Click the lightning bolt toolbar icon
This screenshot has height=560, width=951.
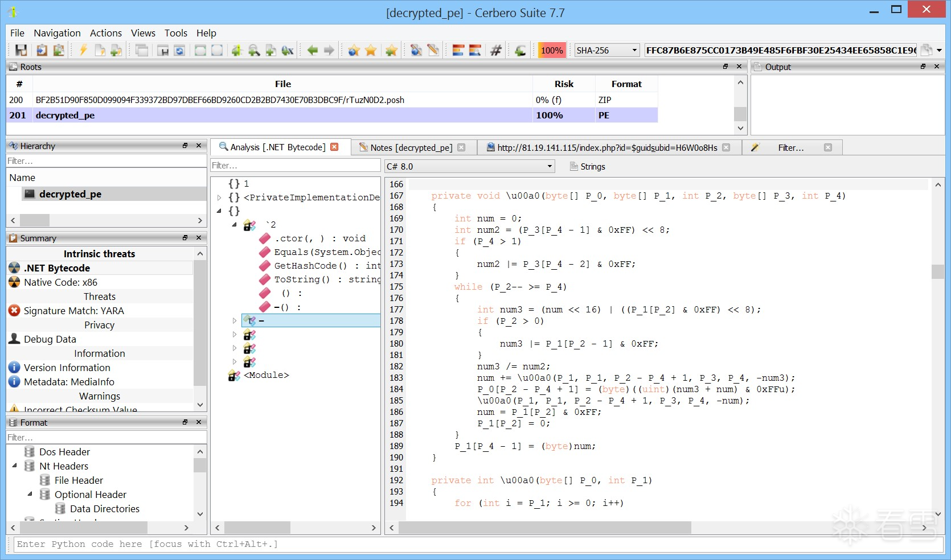pos(83,51)
